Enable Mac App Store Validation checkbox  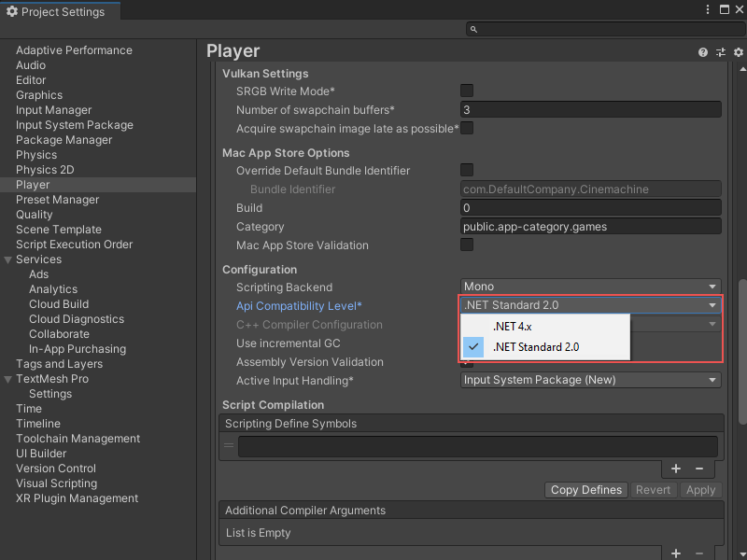click(x=467, y=245)
